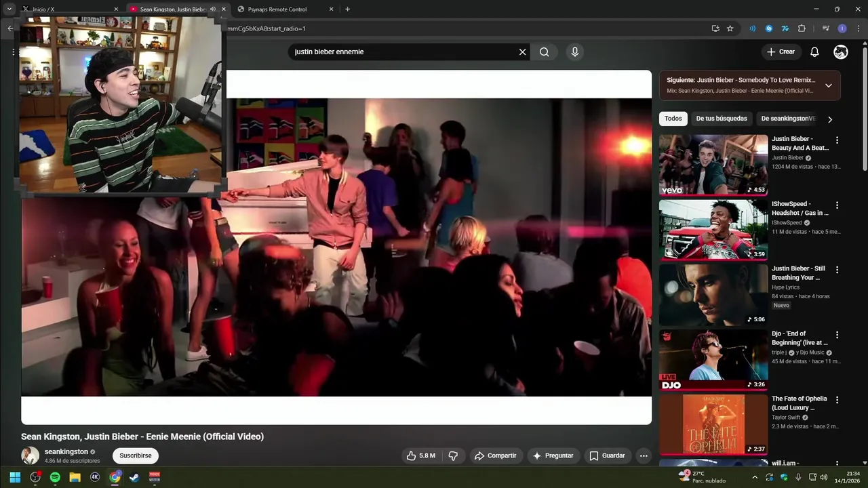Click the Suscribirse button
The height and width of the screenshot is (488, 868).
pos(136,455)
